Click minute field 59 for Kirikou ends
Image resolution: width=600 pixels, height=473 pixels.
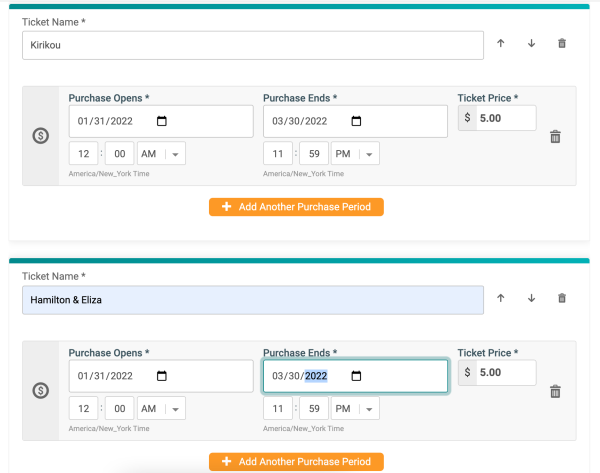click(314, 153)
